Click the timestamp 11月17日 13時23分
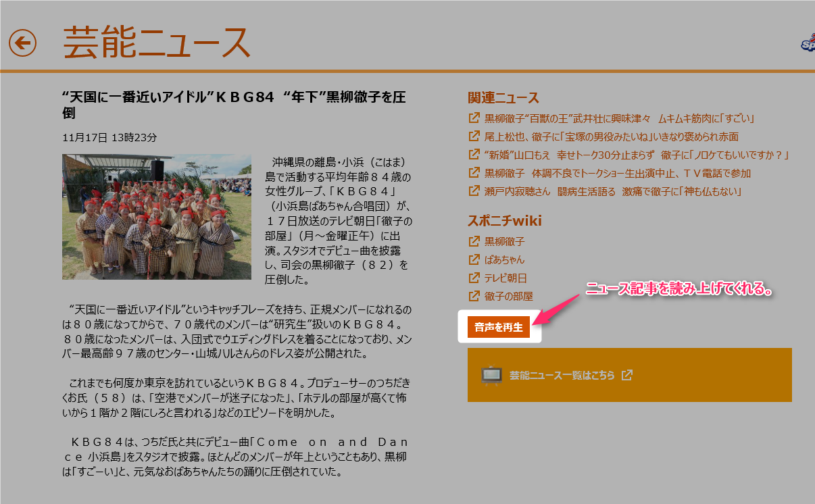Viewport: 815px width, 504px height. click(x=109, y=138)
